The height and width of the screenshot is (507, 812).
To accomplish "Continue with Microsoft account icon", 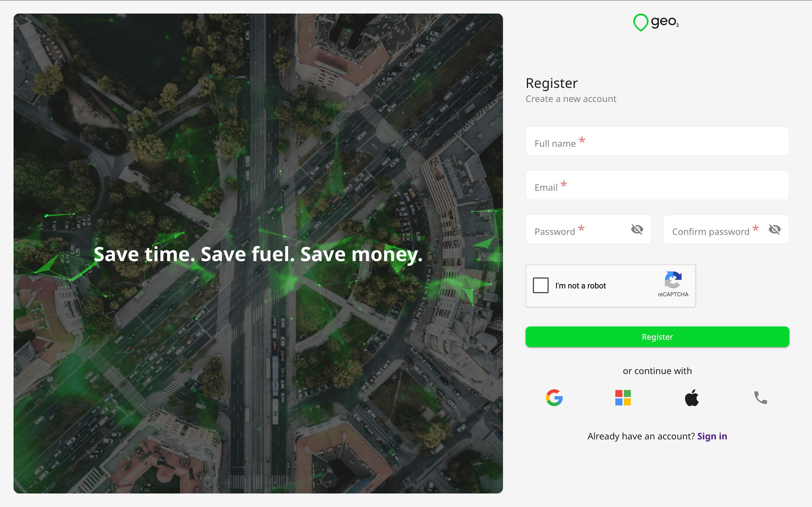I will point(623,398).
